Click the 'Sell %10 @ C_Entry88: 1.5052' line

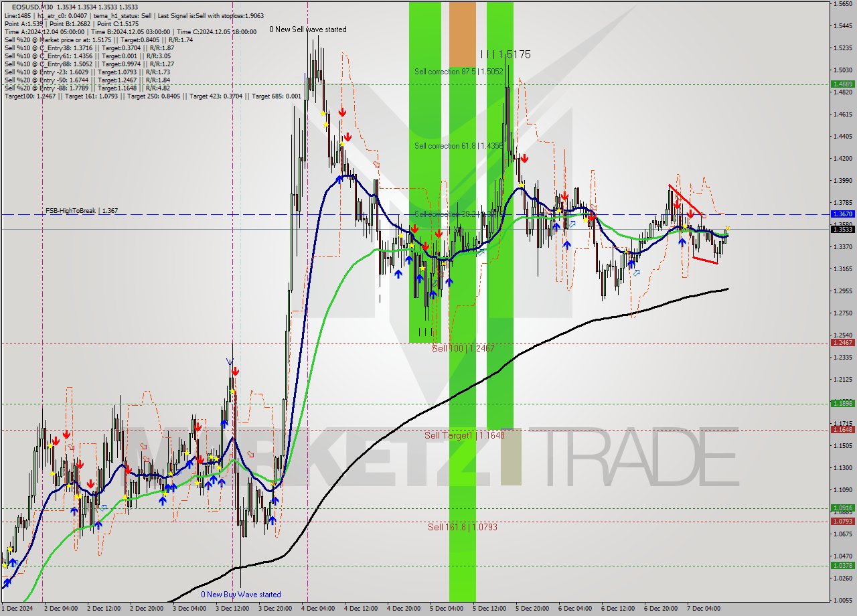point(89,64)
